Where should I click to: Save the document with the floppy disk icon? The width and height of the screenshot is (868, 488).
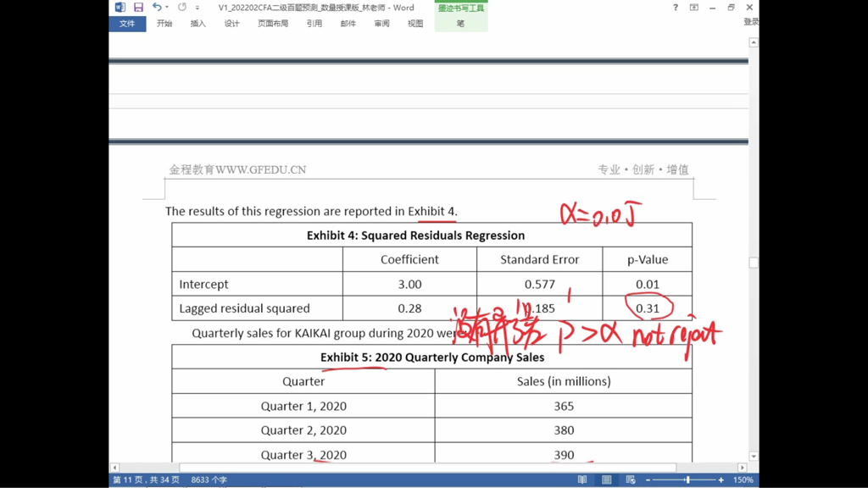(x=138, y=7)
